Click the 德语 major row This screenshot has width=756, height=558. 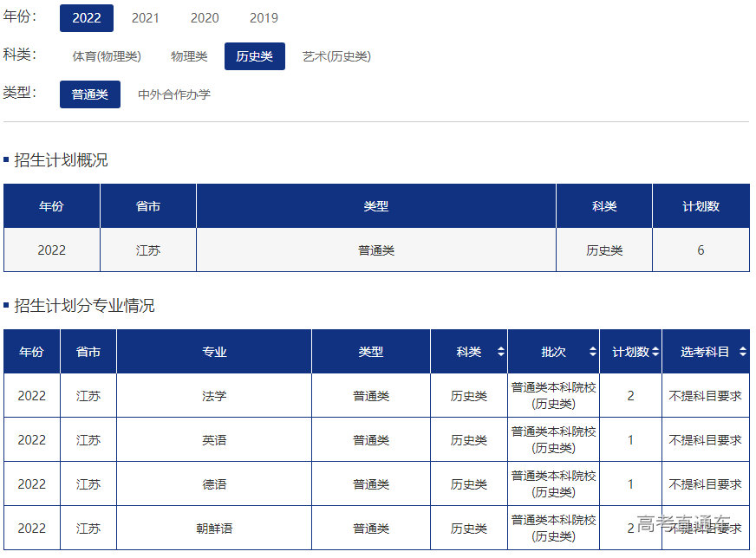click(214, 484)
